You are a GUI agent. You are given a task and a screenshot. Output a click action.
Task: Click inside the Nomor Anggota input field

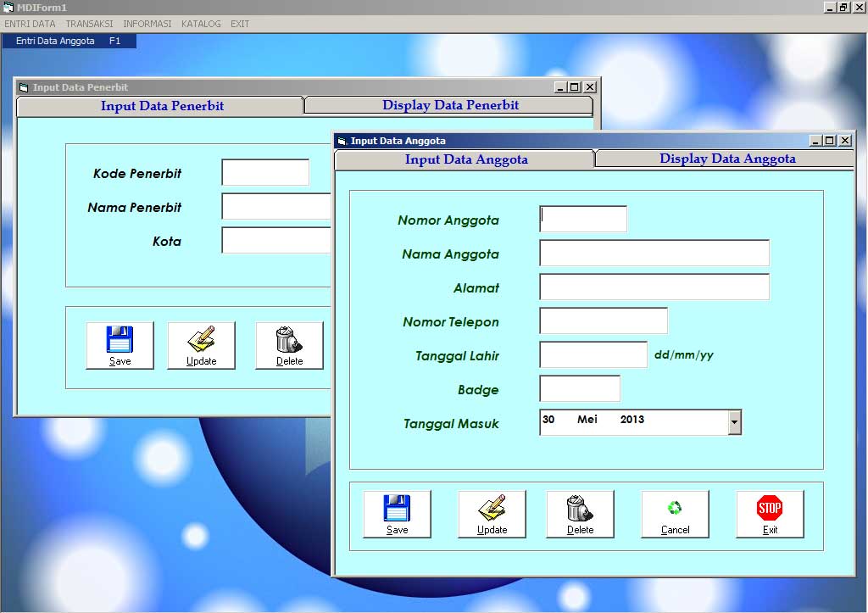(x=582, y=218)
